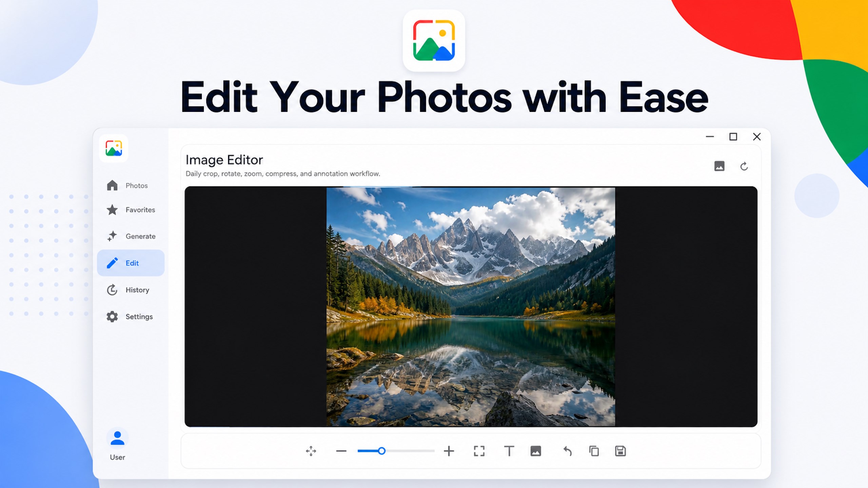Click the mountain lake photo in the canvas
The image size is (868, 488).
pyautogui.click(x=471, y=307)
